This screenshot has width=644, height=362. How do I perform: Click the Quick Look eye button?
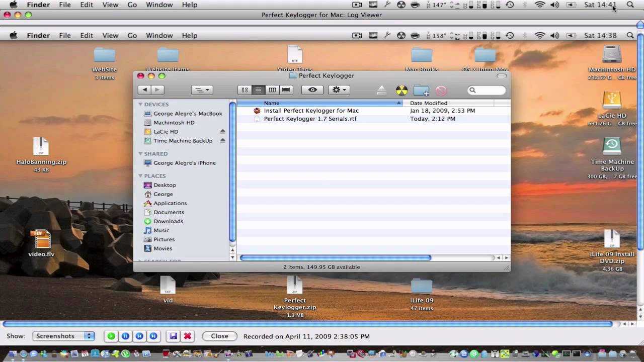click(x=312, y=90)
